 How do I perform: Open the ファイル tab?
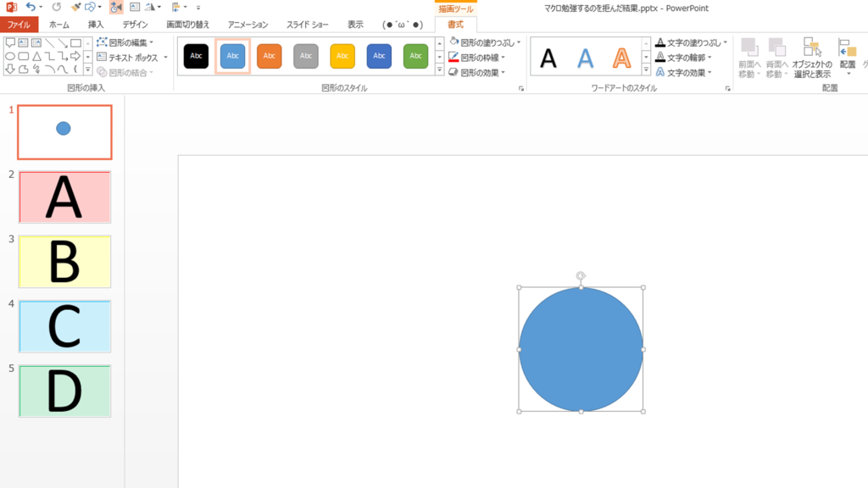point(19,25)
